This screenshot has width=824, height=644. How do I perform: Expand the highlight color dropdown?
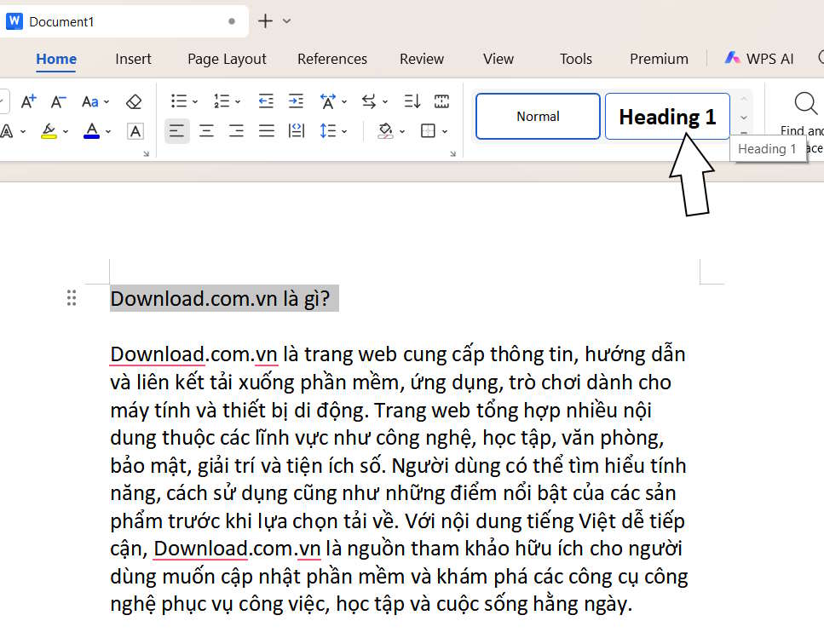(x=66, y=132)
